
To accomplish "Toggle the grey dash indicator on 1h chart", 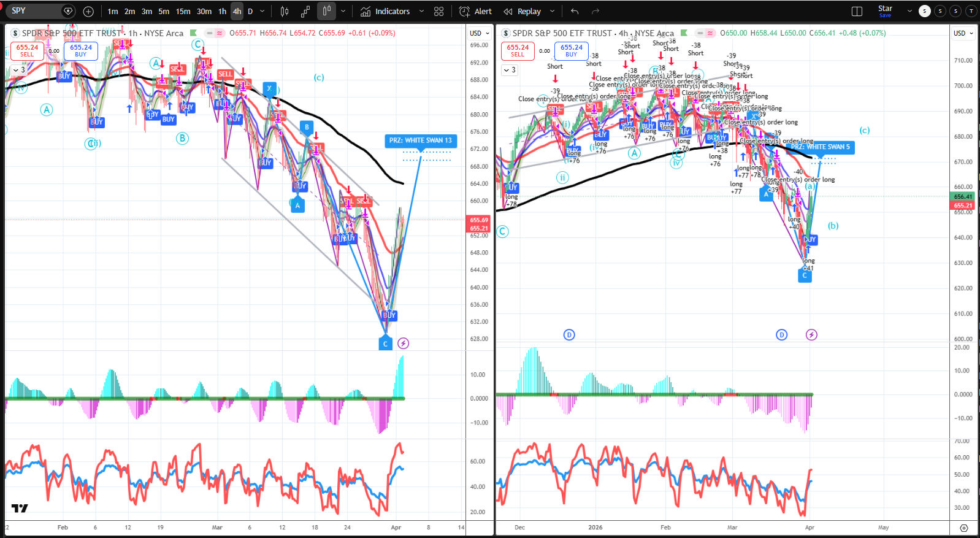I will click(x=210, y=33).
